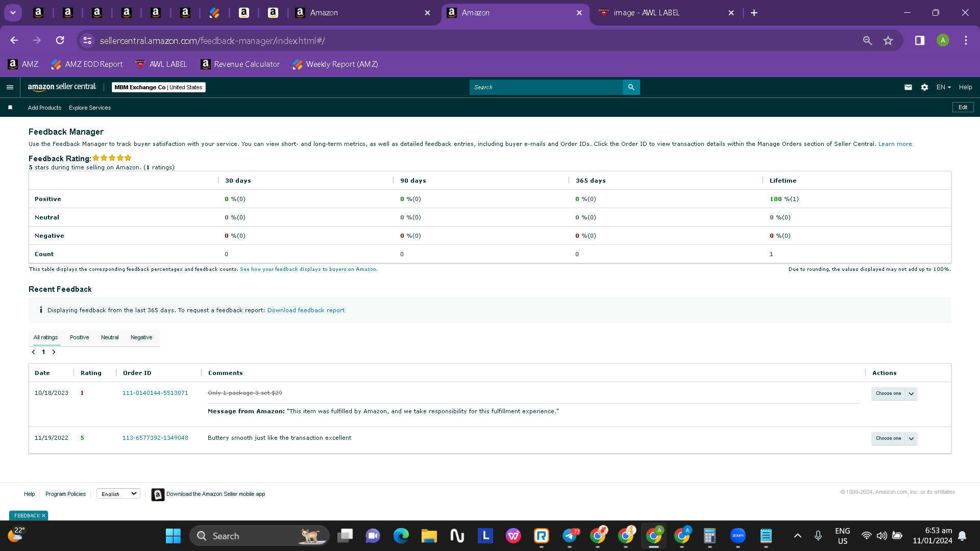This screenshot has width=980, height=551.
Task: Open Calculator from the taskbar
Action: click(709, 536)
